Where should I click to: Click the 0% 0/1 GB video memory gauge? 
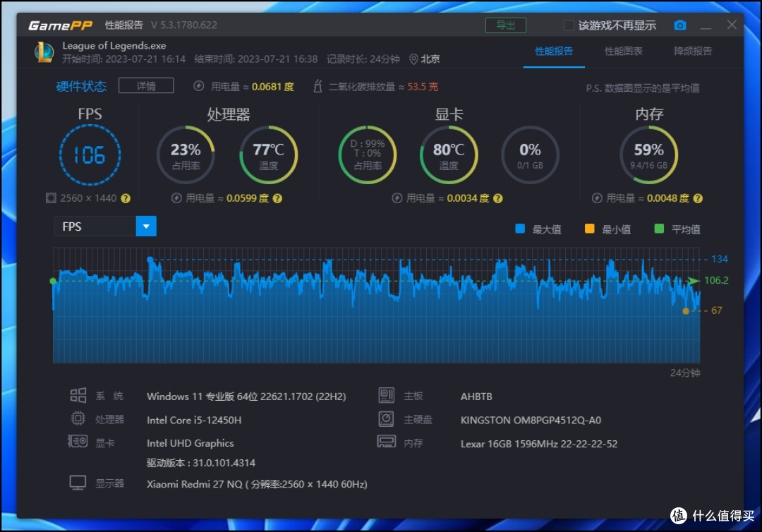click(x=530, y=155)
